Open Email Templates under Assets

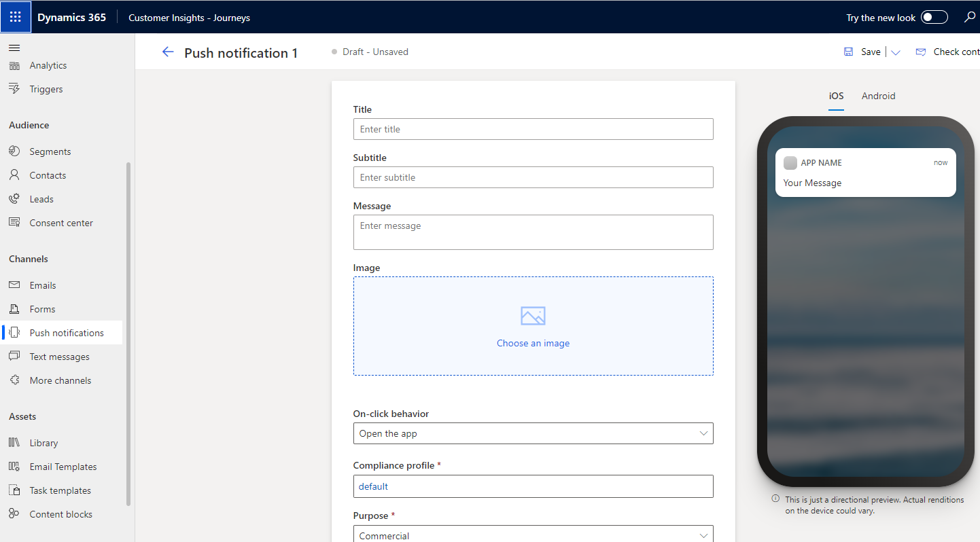tap(63, 467)
